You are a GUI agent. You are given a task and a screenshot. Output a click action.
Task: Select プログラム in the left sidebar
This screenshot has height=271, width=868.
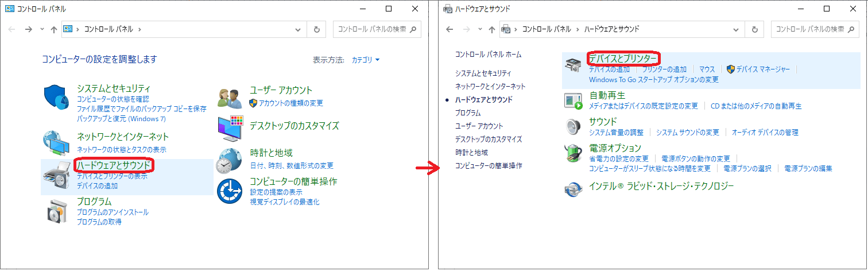467,113
